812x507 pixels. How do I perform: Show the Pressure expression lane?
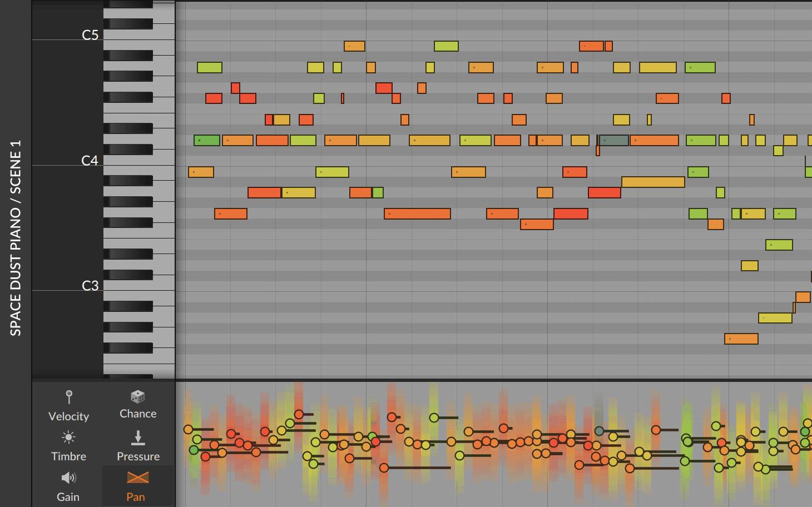pyautogui.click(x=138, y=446)
